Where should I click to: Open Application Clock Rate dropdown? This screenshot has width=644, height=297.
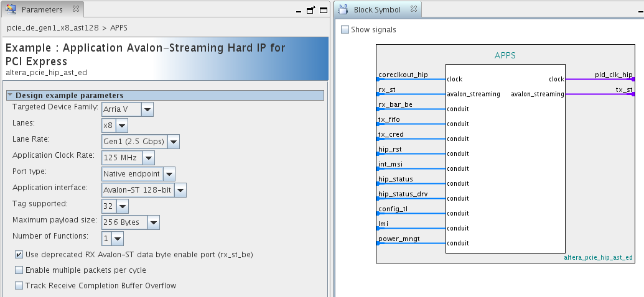149,158
